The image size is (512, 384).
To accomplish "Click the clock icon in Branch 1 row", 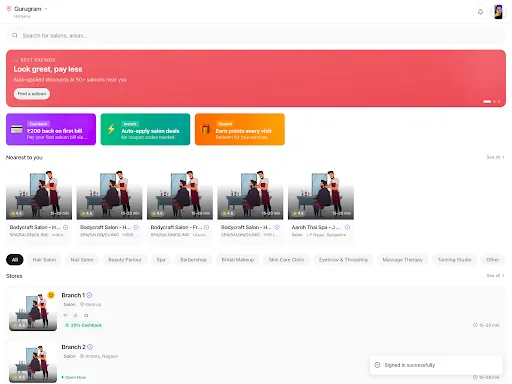I will tap(475, 325).
